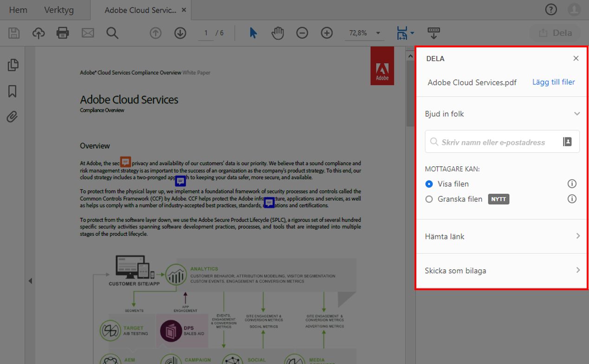Screen dimensions: 589x364
Task: Click the print icon in toolbar
Action: pyautogui.click(x=63, y=33)
